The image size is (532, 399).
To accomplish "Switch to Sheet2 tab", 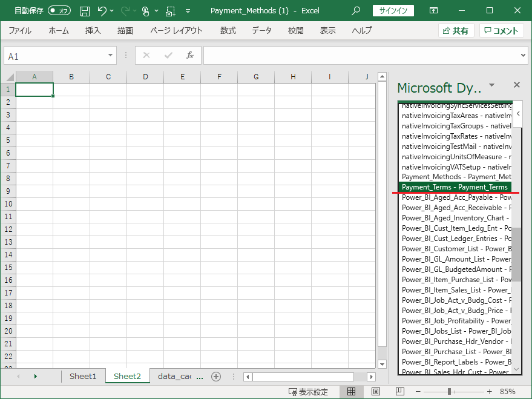I will [127, 376].
